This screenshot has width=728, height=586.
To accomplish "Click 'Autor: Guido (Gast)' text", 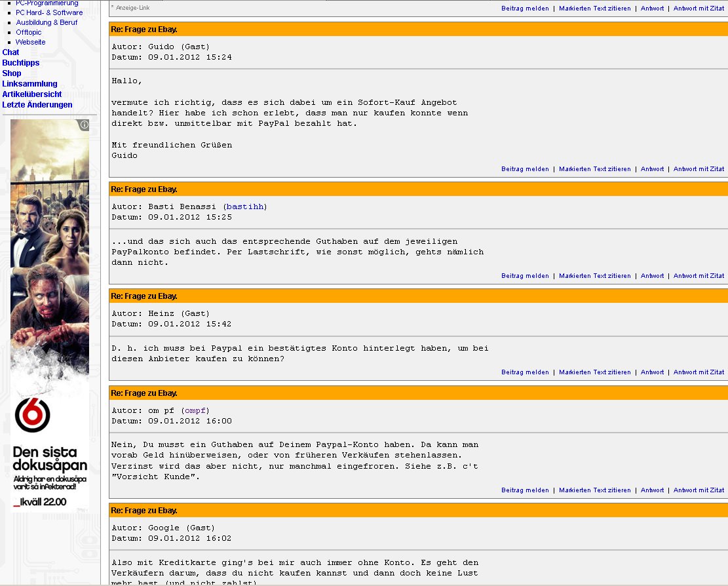I will (161, 47).
